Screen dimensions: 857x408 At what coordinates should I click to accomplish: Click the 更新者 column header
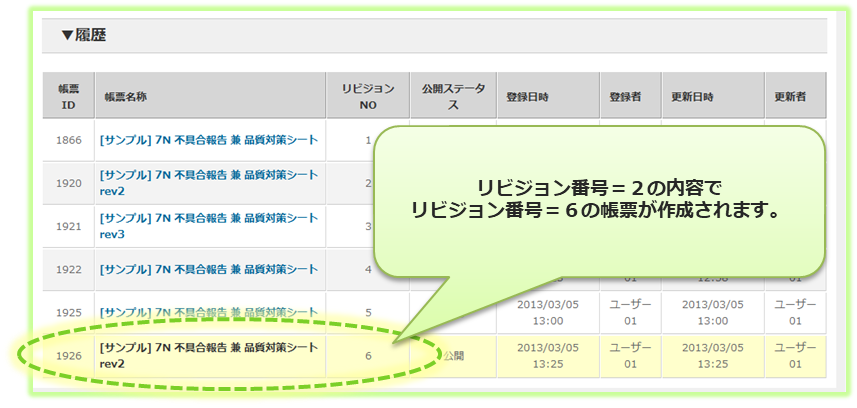(x=790, y=98)
